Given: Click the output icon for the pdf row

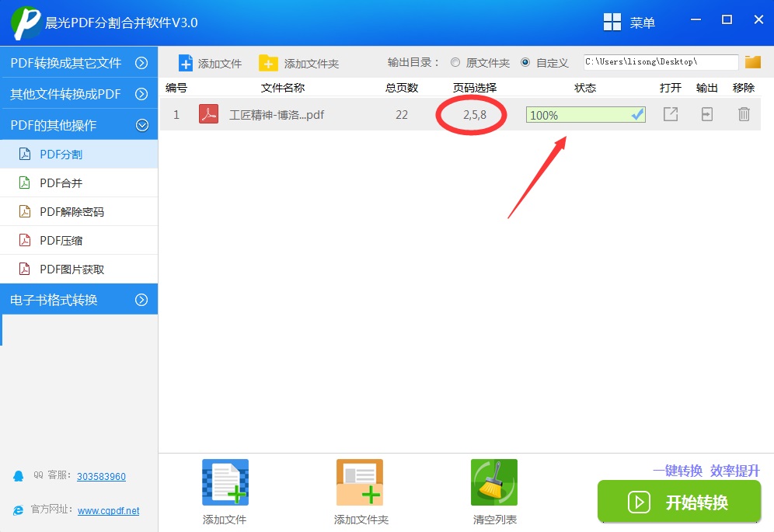Looking at the screenshot, I should 707,114.
